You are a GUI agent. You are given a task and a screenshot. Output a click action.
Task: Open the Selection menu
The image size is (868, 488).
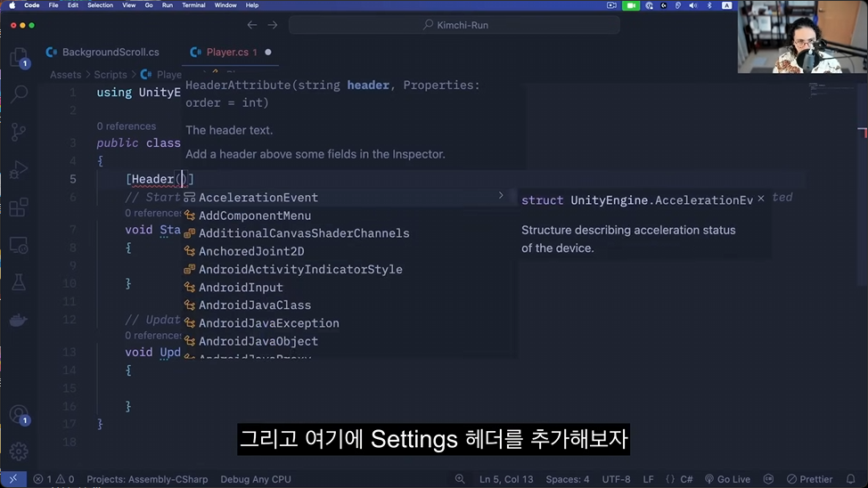click(100, 5)
